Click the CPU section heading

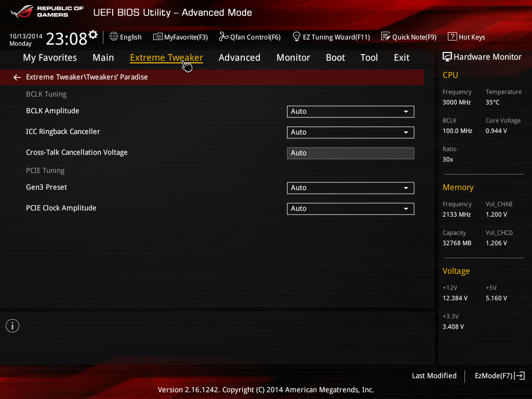point(450,75)
